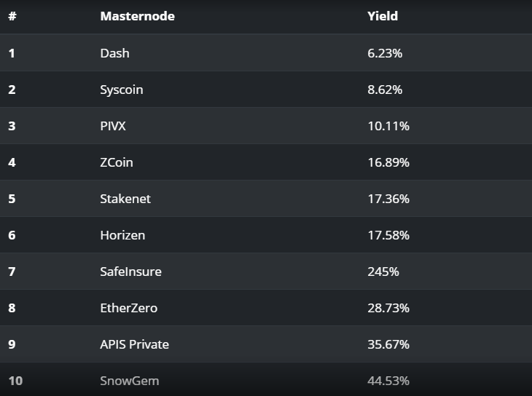Select SafeInsure's 245% yield cell
The width and height of the screenshot is (532, 396).
coord(383,272)
